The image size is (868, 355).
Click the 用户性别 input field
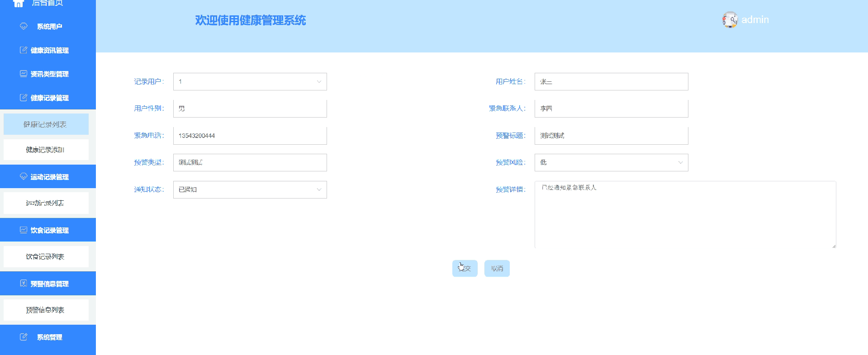coord(250,109)
